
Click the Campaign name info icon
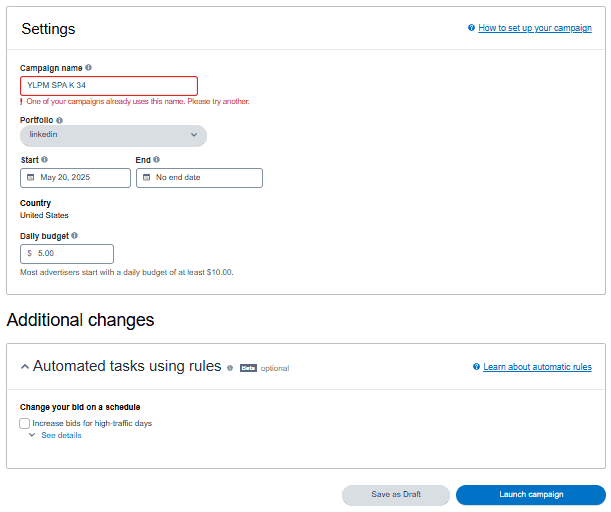(x=88, y=67)
